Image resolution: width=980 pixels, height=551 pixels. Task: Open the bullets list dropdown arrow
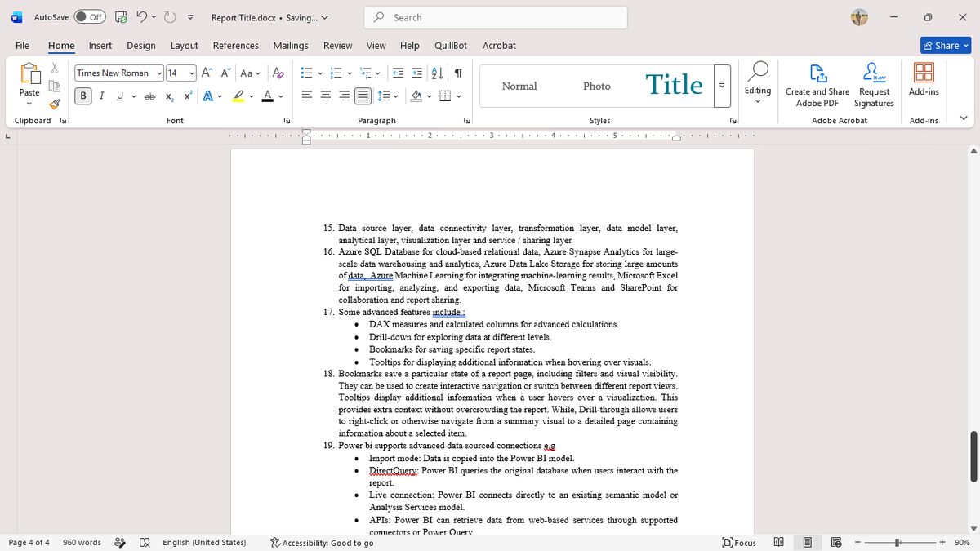coord(319,73)
